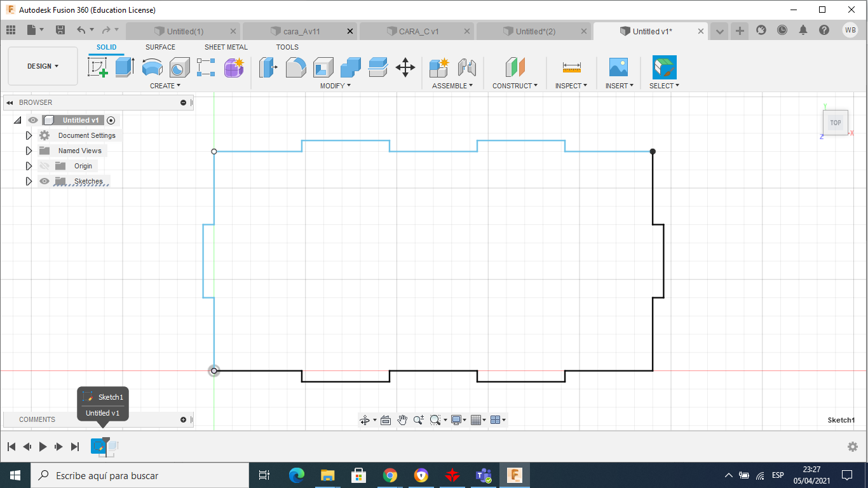Select the Sketch1 timeline feature

pos(99,446)
